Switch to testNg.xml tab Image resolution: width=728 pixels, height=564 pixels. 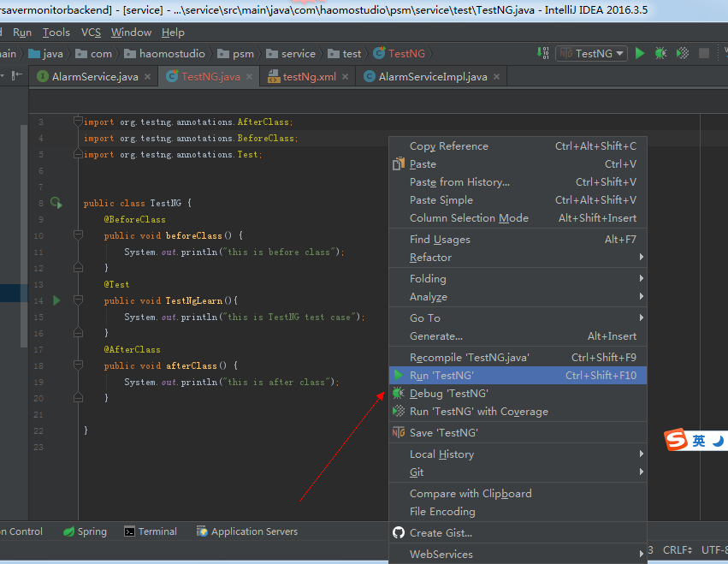308,77
